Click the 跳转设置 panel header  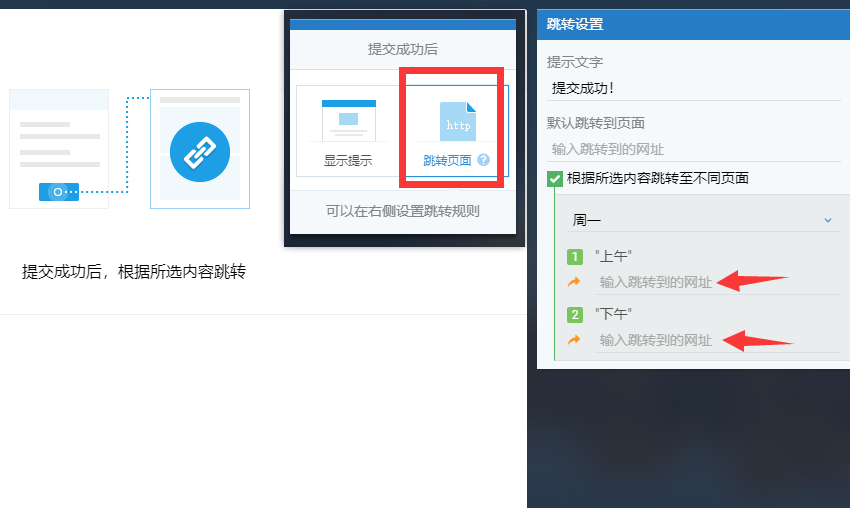693,24
